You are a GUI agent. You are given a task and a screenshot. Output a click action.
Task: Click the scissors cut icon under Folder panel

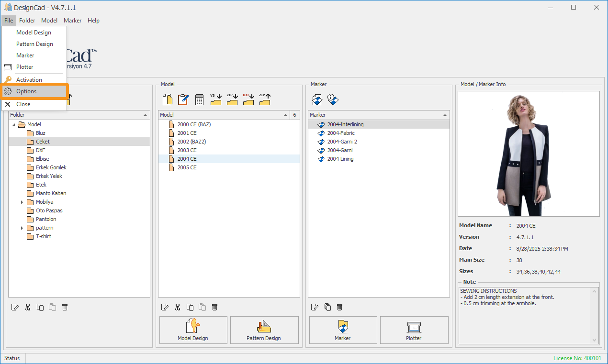click(28, 307)
